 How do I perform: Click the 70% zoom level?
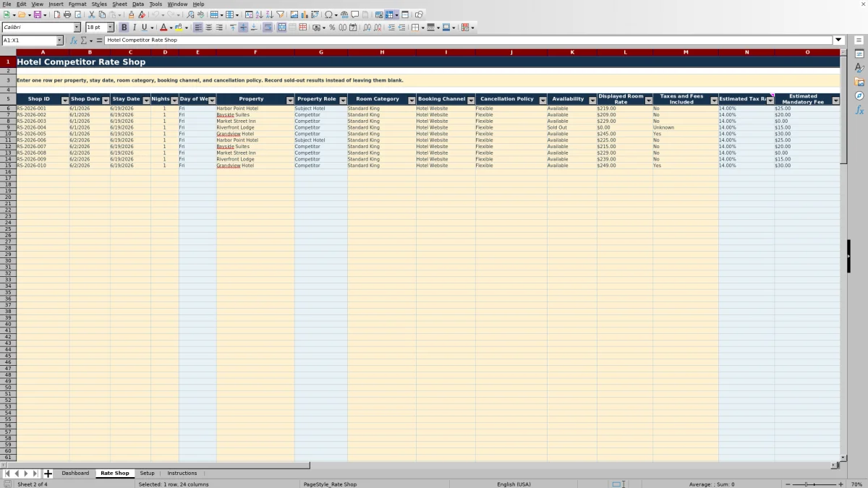pos(856,484)
